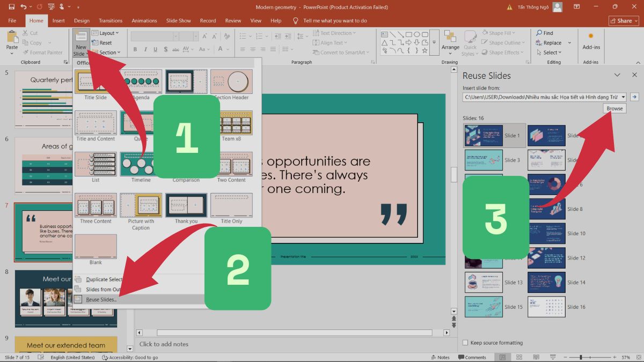This screenshot has width=644, height=362.
Task: Open the Insert slide from path dropdown
Action: (623, 97)
